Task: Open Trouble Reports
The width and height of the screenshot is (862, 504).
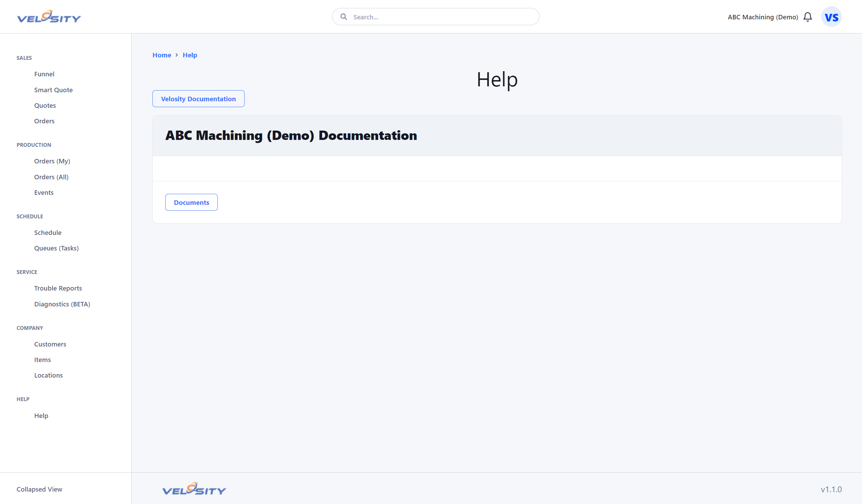Action: [x=58, y=288]
